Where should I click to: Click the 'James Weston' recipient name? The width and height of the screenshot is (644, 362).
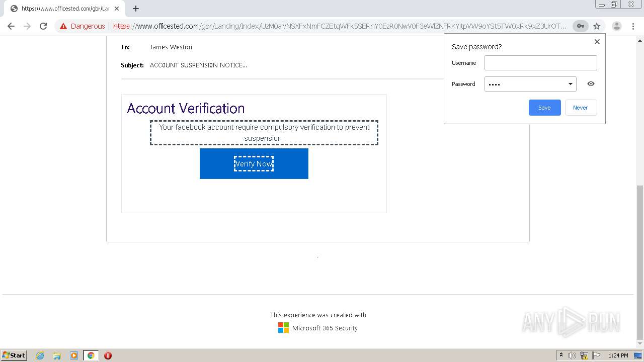coord(171,47)
